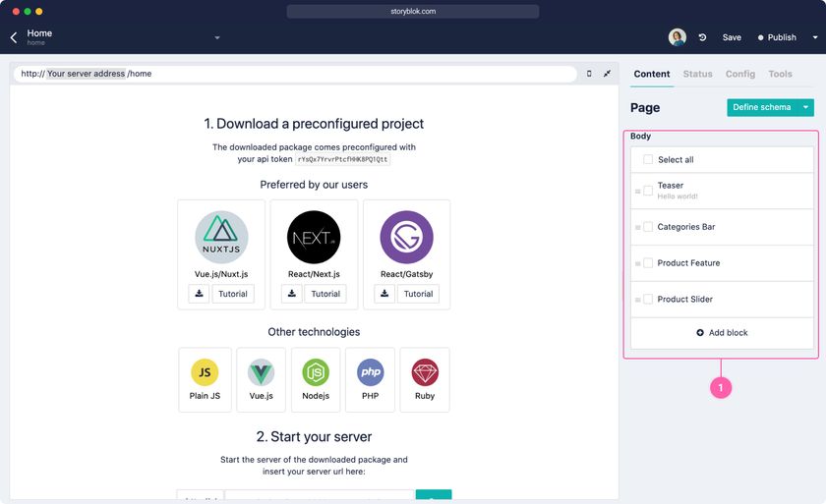This screenshot has width=826, height=504.
Task: Open the React/Next.js Tutorial
Action: tap(325, 294)
